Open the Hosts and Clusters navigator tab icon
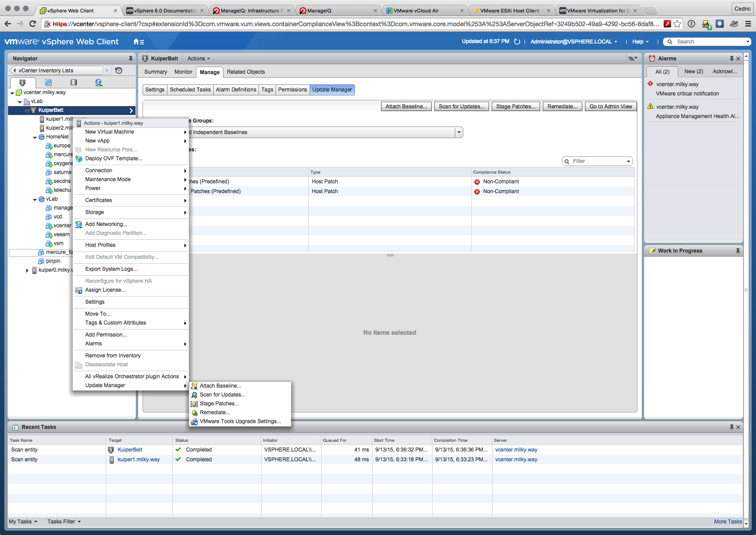The width and height of the screenshot is (756, 535). pos(23,83)
